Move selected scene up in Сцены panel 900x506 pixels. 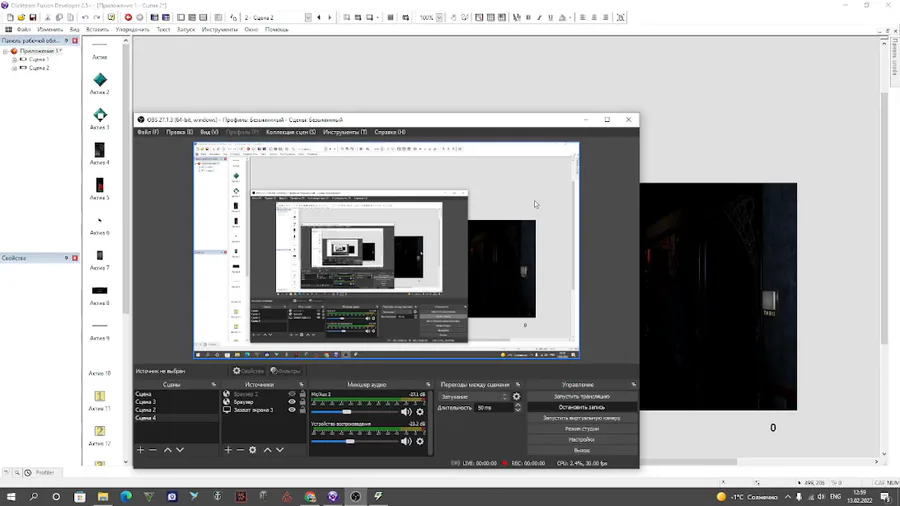pos(167,450)
